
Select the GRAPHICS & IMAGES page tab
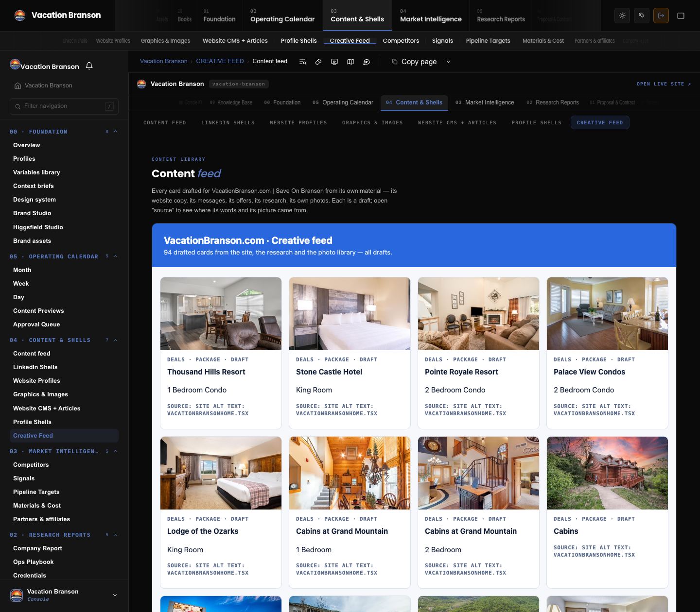(x=372, y=123)
